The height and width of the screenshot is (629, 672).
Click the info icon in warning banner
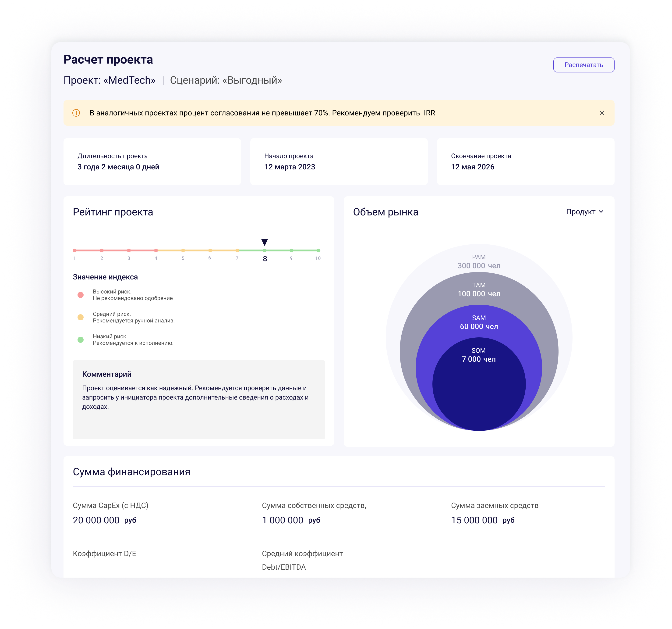tap(76, 113)
